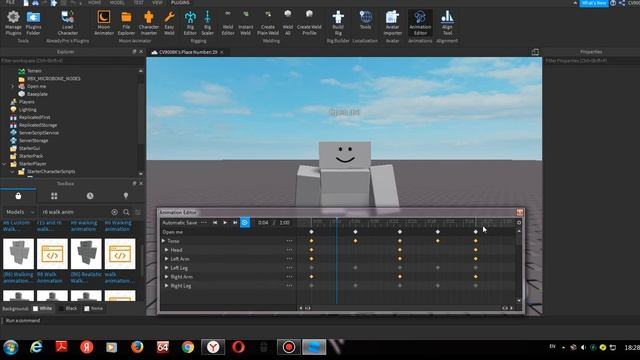Open Toolbox Marketplace tab
The width and height of the screenshot is (640, 360).
click(18, 196)
